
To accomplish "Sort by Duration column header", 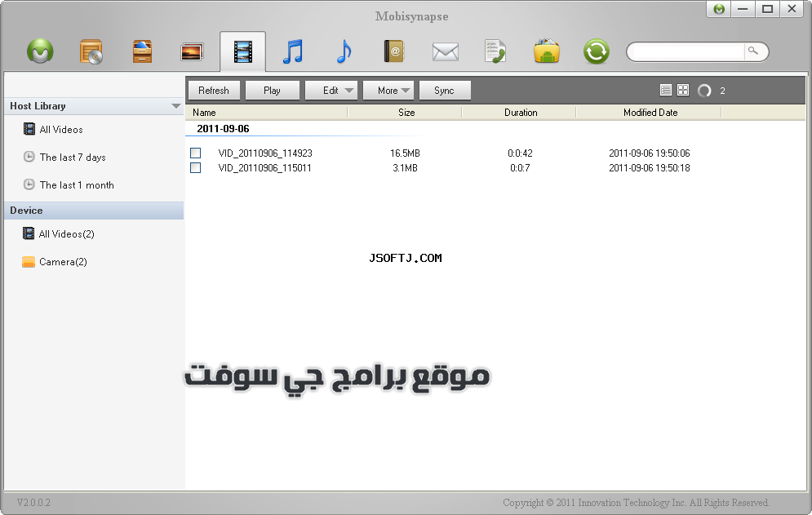I will coord(521,113).
